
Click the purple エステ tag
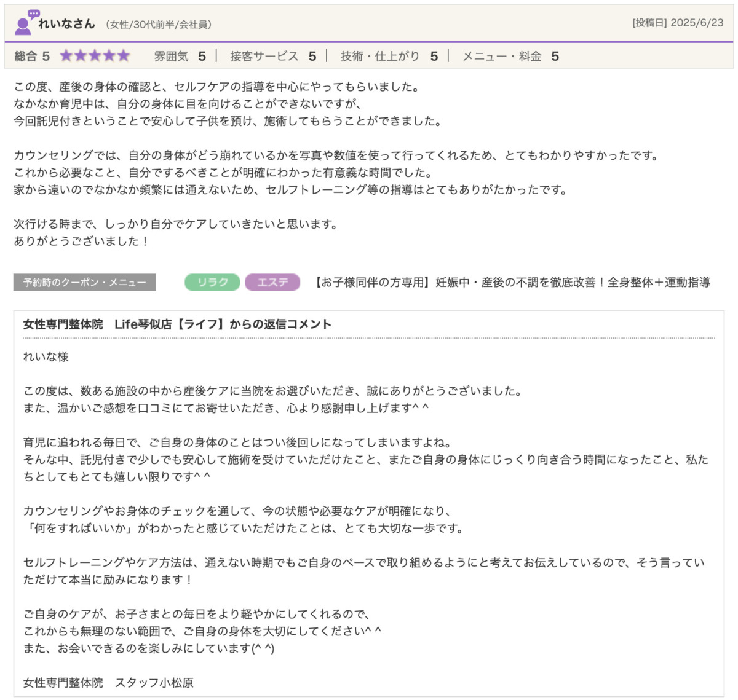272,282
